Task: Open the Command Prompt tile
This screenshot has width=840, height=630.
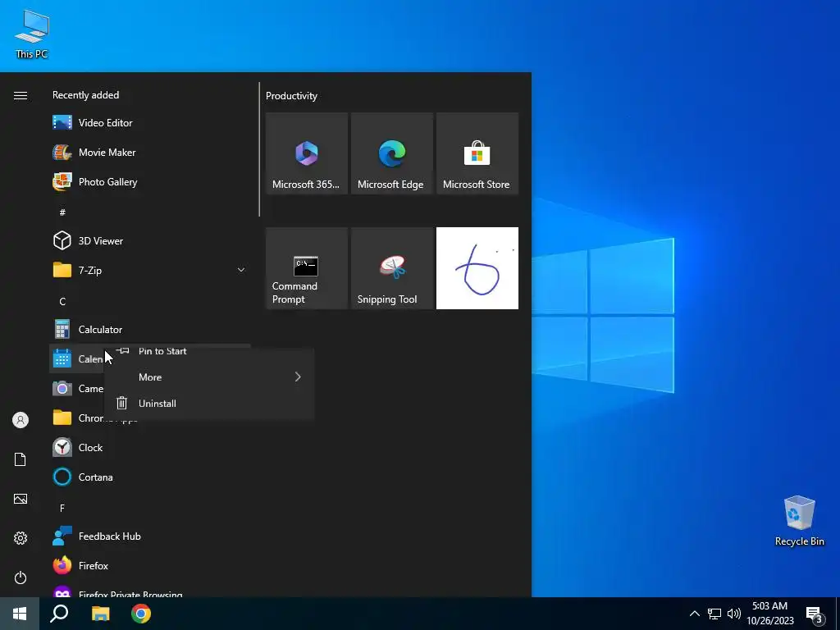Action: [307, 268]
